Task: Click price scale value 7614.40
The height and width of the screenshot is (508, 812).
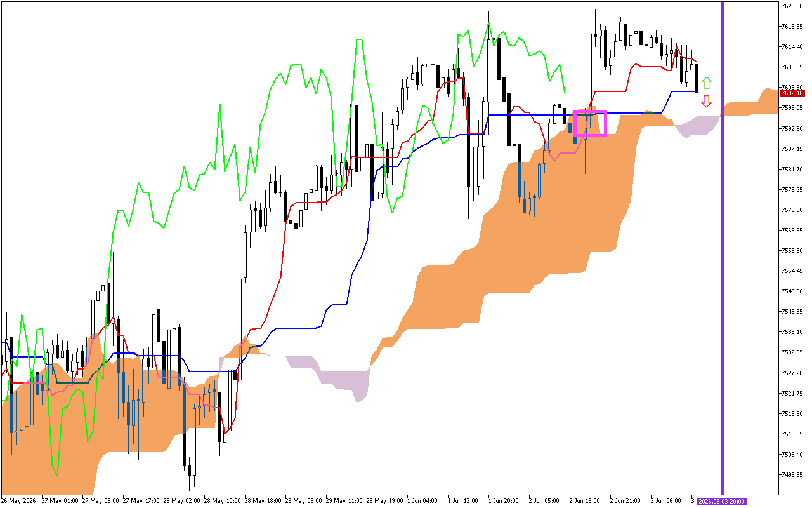Action: point(792,46)
